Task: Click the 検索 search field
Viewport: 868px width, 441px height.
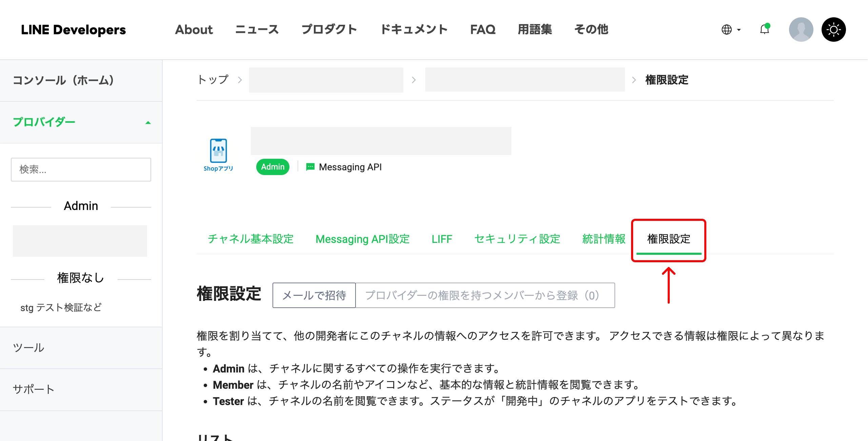Action: (x=81, y=170)
